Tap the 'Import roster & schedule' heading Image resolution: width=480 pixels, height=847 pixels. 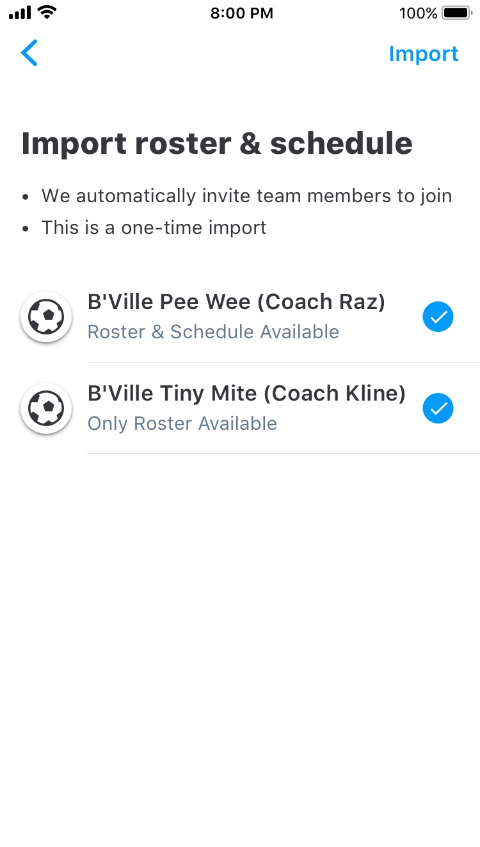217,144
